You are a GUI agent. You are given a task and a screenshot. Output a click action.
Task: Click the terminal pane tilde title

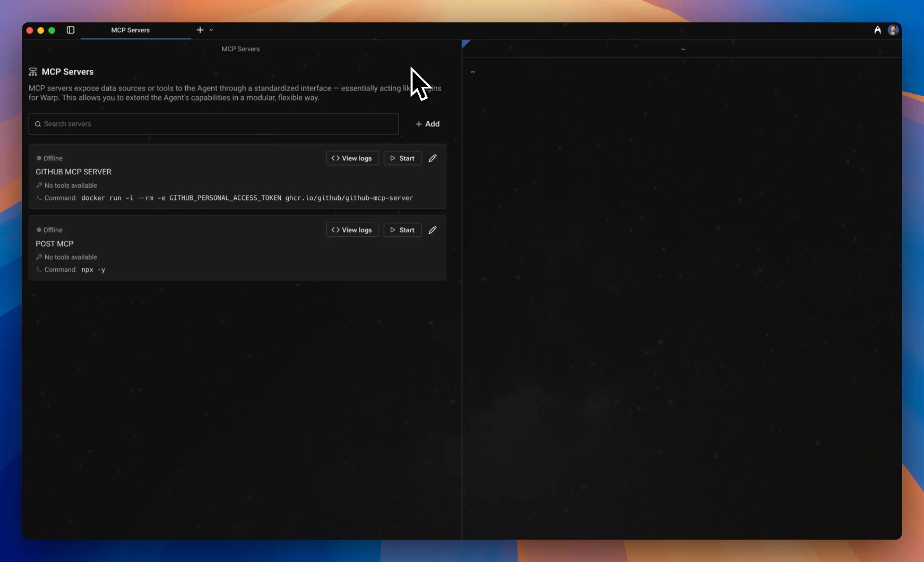pos(683,49)
